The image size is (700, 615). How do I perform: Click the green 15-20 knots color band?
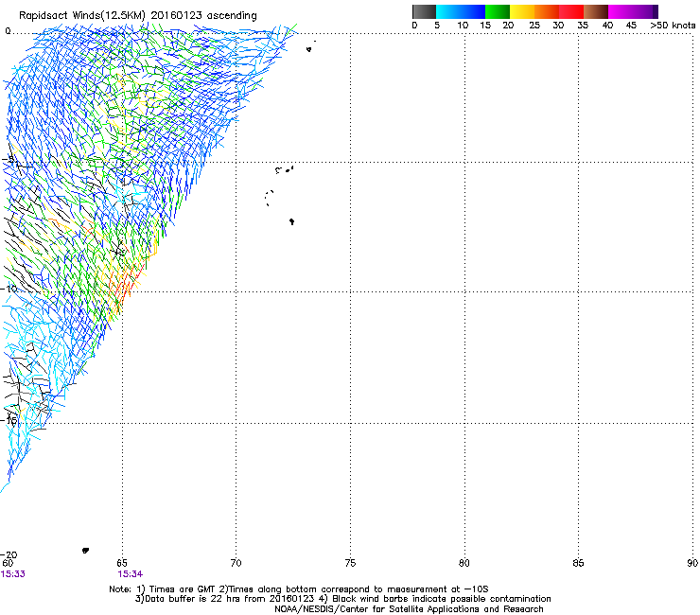click(498, 11)
